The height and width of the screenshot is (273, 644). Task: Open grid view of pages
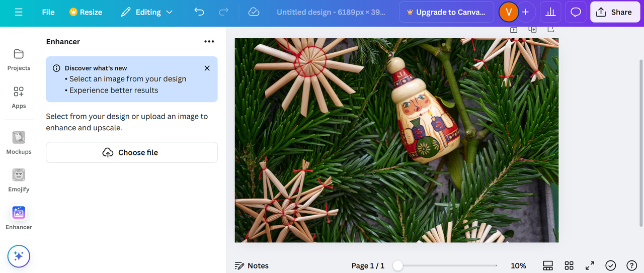point(569,265)
